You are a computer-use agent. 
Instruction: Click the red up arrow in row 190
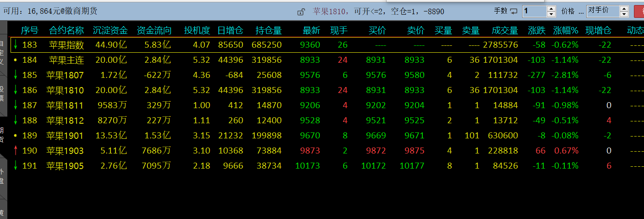[16, 150]
